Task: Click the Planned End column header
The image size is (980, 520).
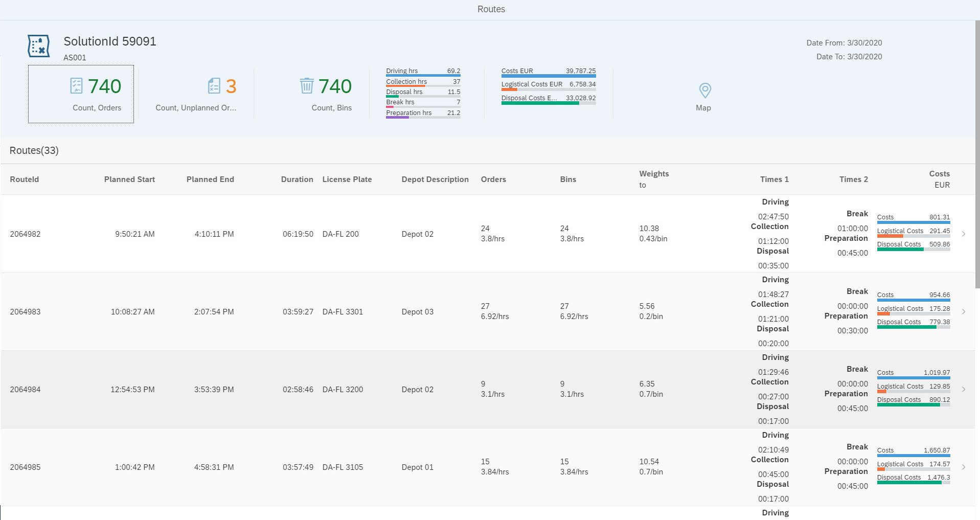Action: coord(210,179)
